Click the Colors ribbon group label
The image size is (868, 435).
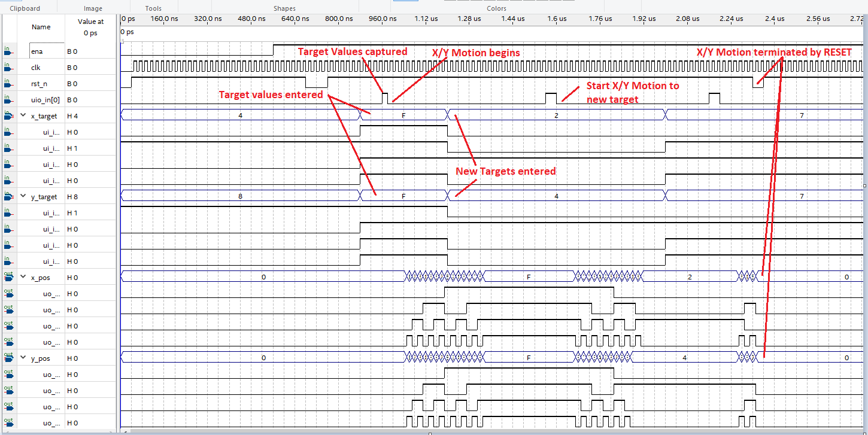[x=496, y=8]
